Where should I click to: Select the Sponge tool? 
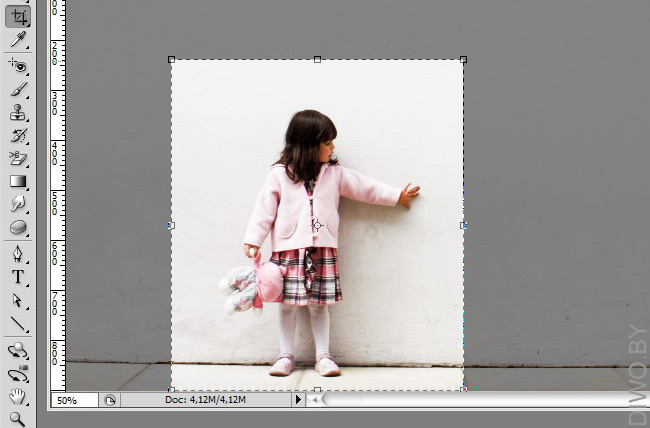[18, 227]
